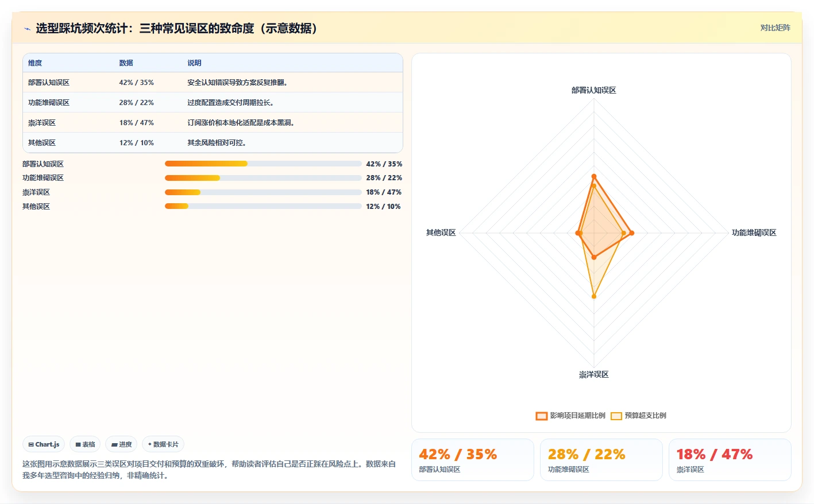
Task: Click table value 42% / 35%
Action: 136,83
